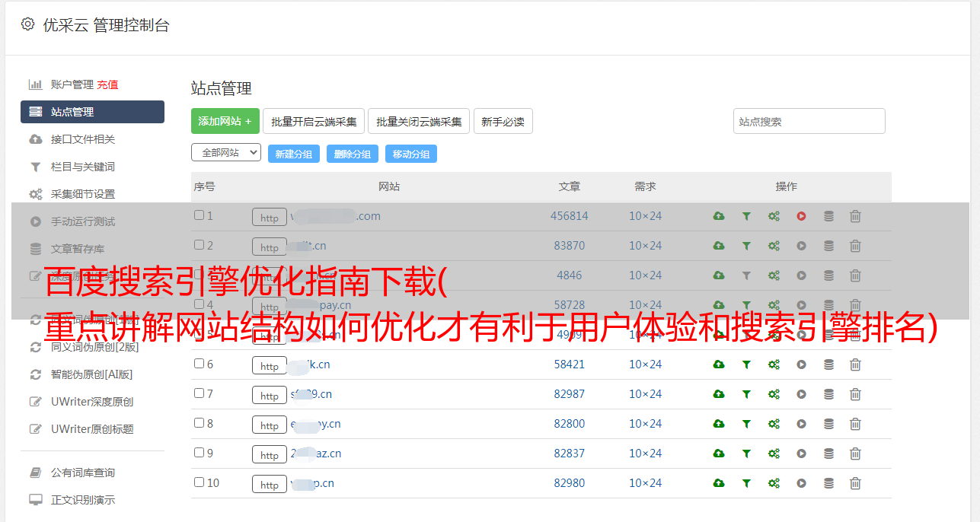Open the 全部网站 group dropdown
The height and width of the screenshot is (522, 980).
coord(226,153)
